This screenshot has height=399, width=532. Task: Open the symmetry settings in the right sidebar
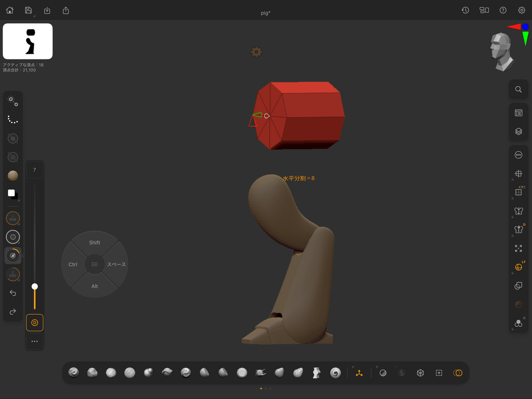518,211
